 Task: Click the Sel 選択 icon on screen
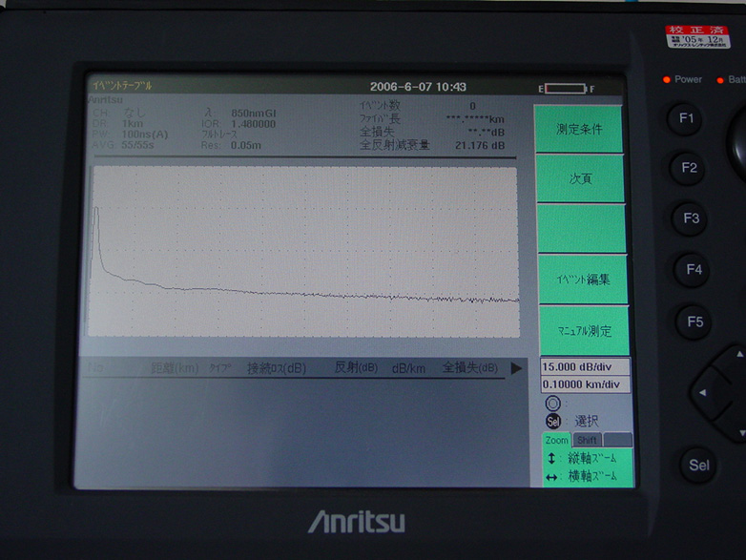point(553,421)
